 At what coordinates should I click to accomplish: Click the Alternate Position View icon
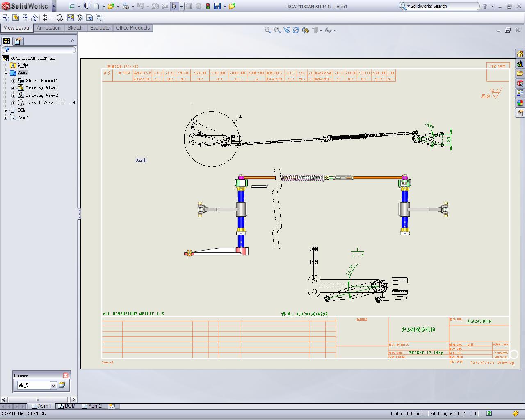[99, 18]
